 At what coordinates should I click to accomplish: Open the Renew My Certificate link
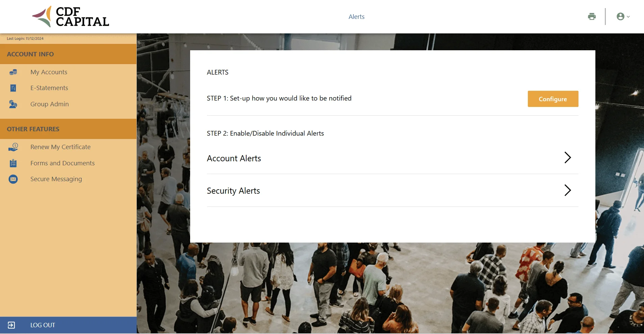coord(60,147)
